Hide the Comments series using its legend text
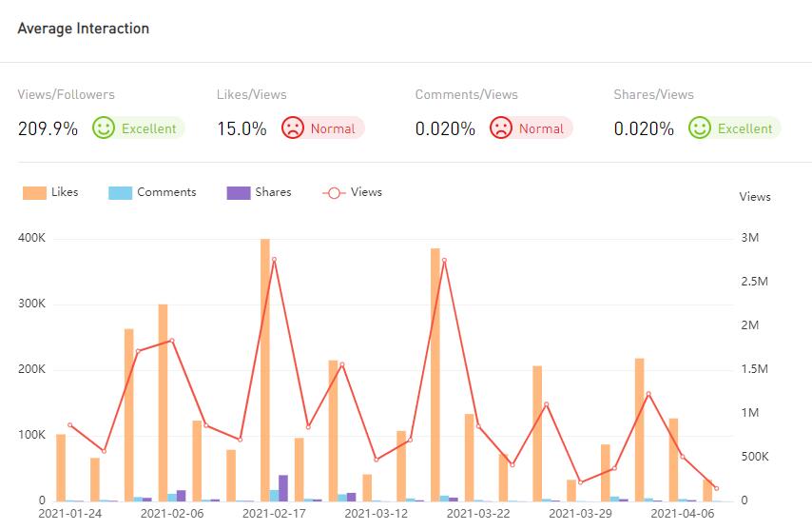Image resolution: width=812 pixels, height=530 pixels. 166,192
